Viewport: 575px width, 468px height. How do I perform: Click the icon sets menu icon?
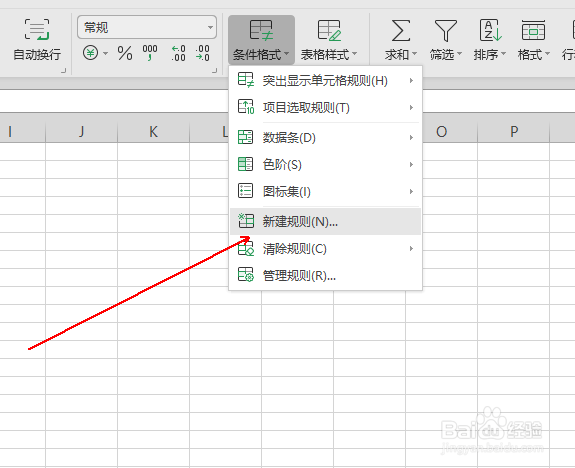[245, 191]
